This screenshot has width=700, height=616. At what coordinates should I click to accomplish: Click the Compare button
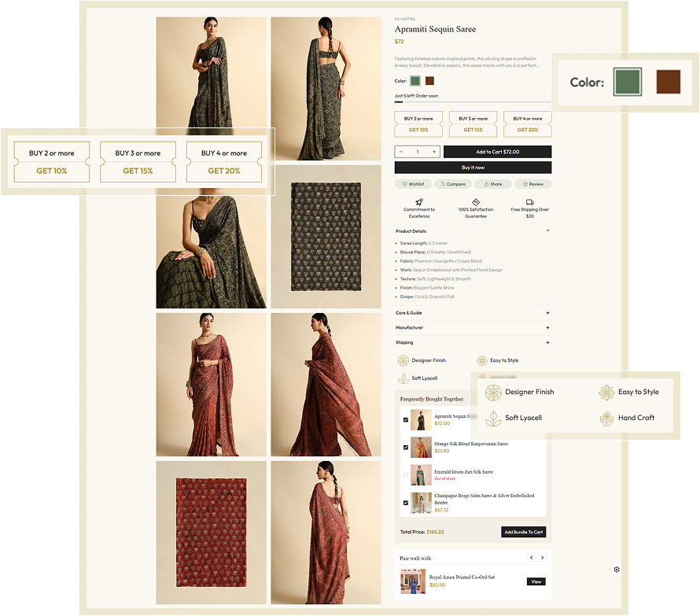pyautogui.click(x=453, y=184)
